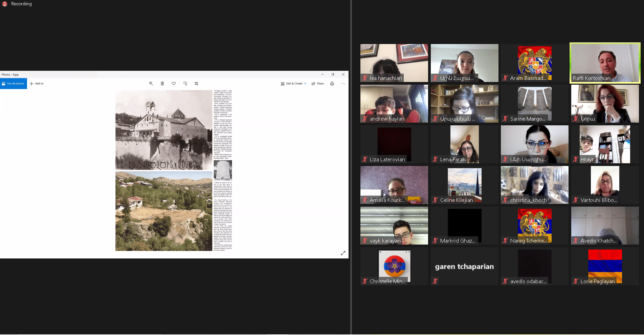Select Raffi Kortoshian's video tile
Image resolution: width=644 pixels, height=335 pixels.
coord(605,63)
